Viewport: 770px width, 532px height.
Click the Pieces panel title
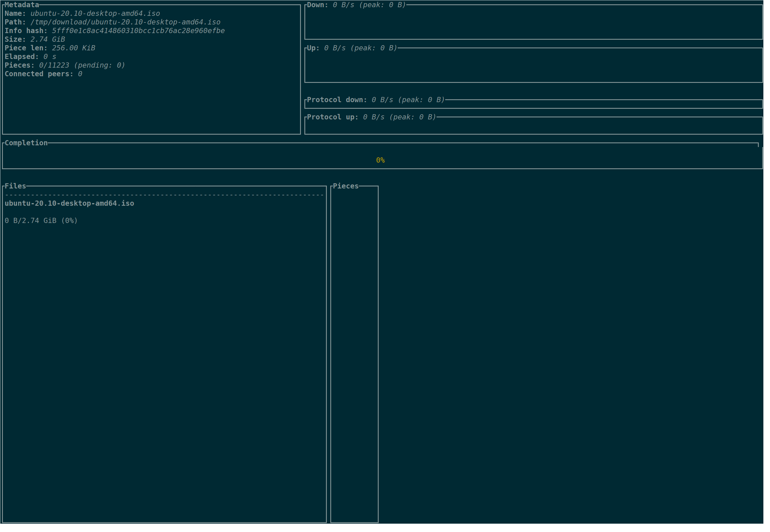point(345,186)
